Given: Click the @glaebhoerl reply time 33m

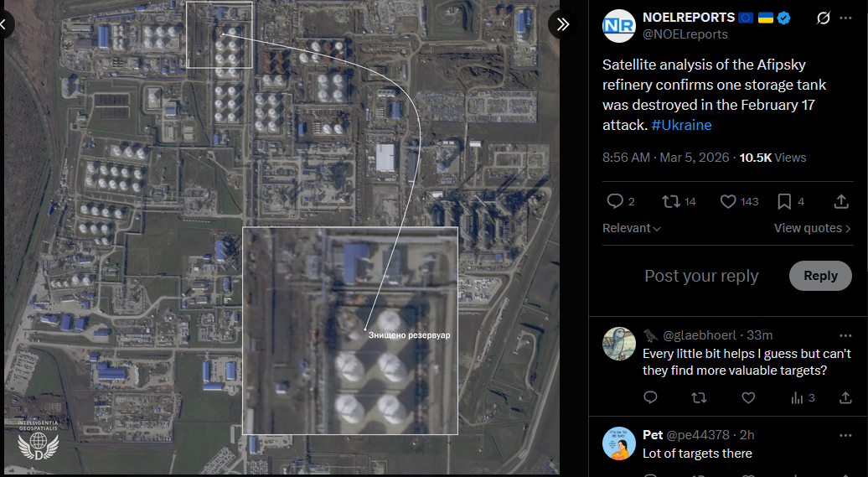Looking at the screenshot, I should [759, 335].
